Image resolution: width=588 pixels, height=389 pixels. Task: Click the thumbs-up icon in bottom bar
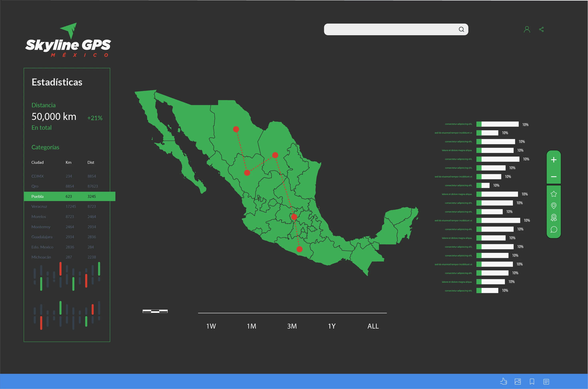[503, 381]
